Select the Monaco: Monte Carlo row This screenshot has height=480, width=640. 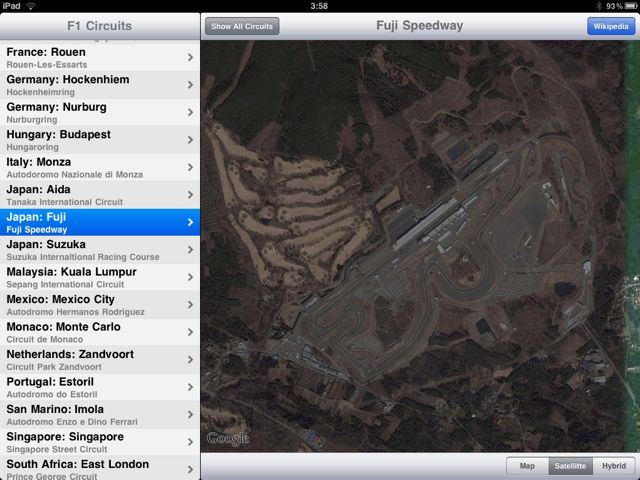coord(100,332)
